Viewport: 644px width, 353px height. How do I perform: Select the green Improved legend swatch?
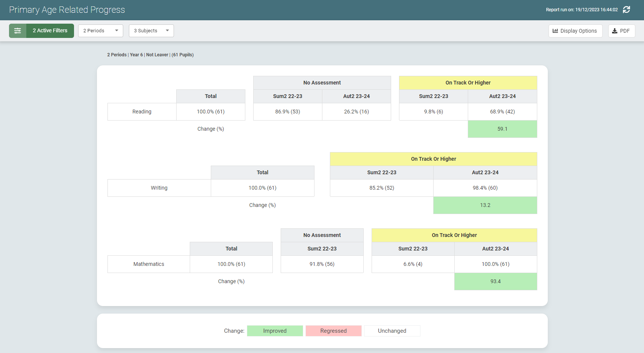pos(275,331)
